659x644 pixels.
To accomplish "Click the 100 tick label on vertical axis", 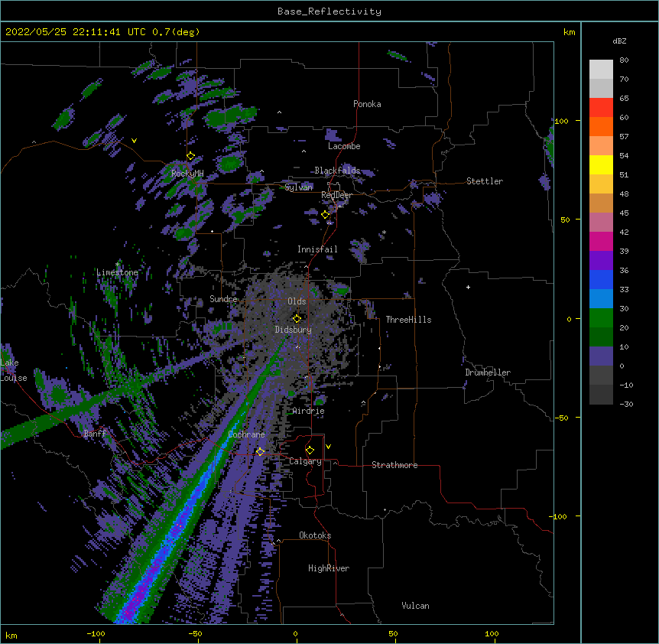I will (561, 121).
